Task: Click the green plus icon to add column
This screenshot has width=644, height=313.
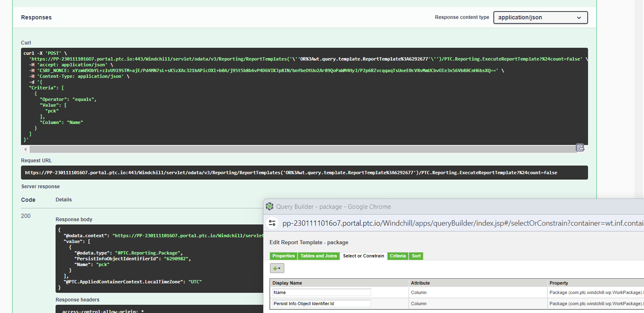Action: (x=275, y=268)
